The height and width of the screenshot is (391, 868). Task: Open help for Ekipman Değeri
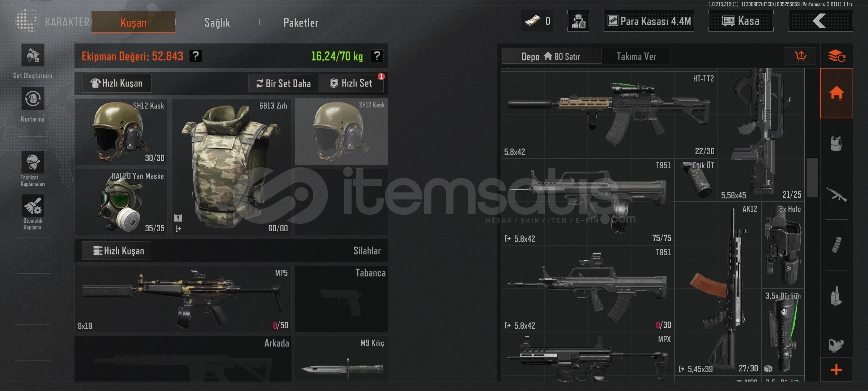point(196,56)
